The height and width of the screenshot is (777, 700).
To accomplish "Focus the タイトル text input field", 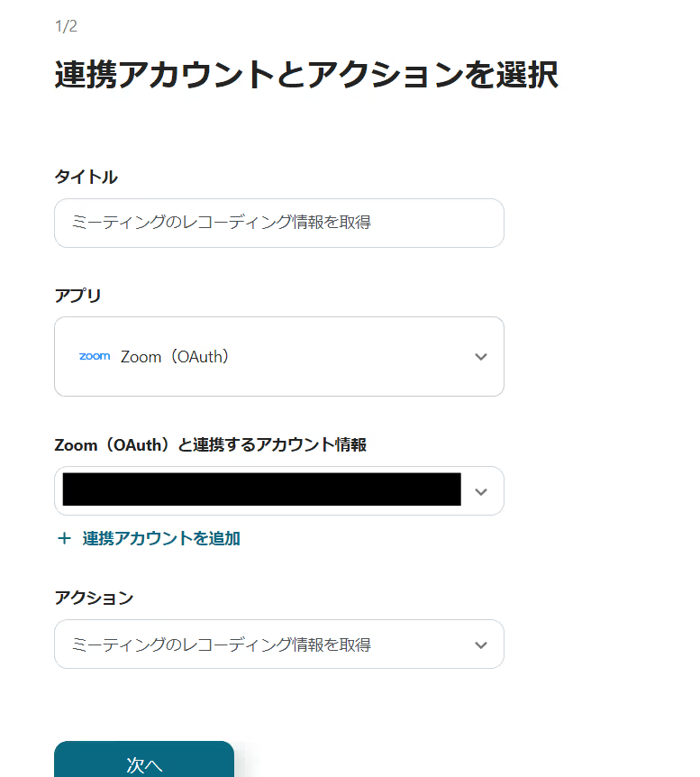I will (279, 223).
